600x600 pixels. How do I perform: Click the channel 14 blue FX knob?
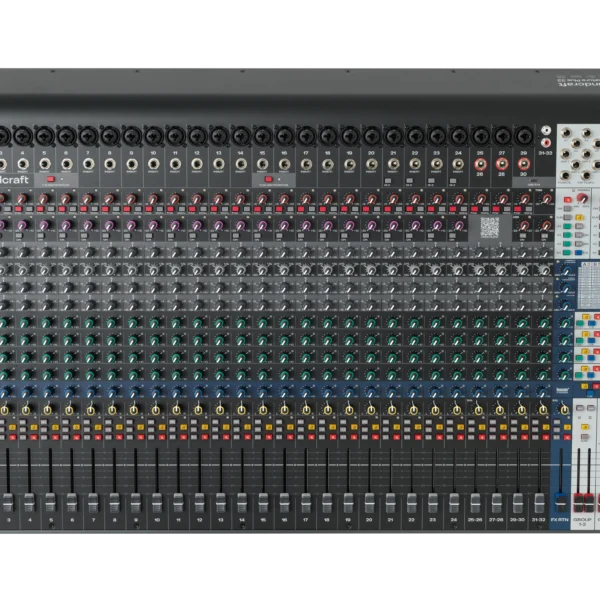241,393
